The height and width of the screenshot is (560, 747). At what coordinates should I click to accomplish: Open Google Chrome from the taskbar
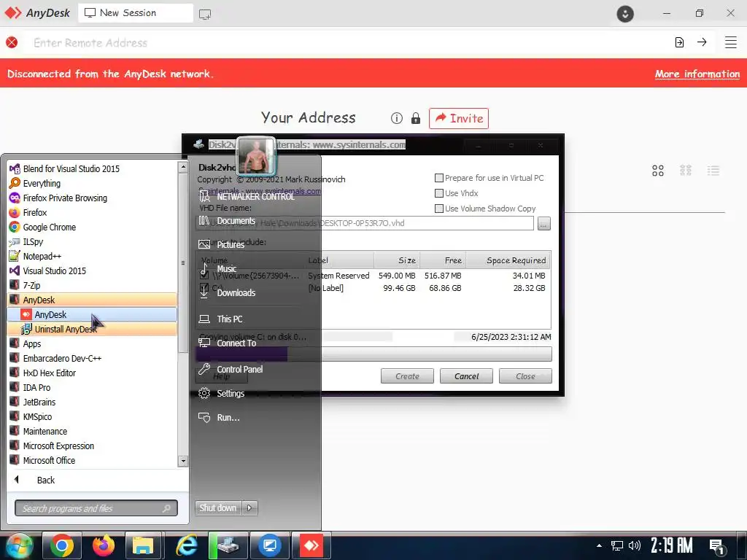coord(62,545)
